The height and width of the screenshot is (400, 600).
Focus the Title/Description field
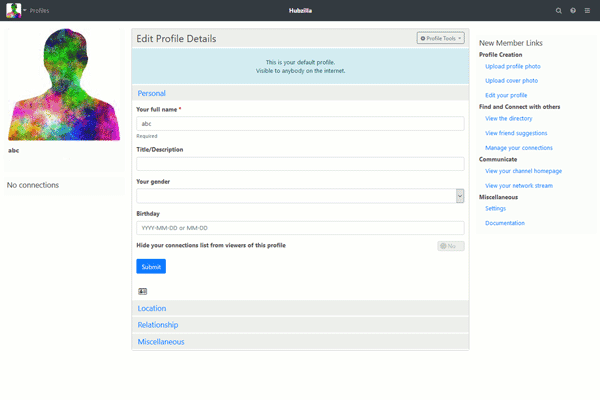(300, 164)
